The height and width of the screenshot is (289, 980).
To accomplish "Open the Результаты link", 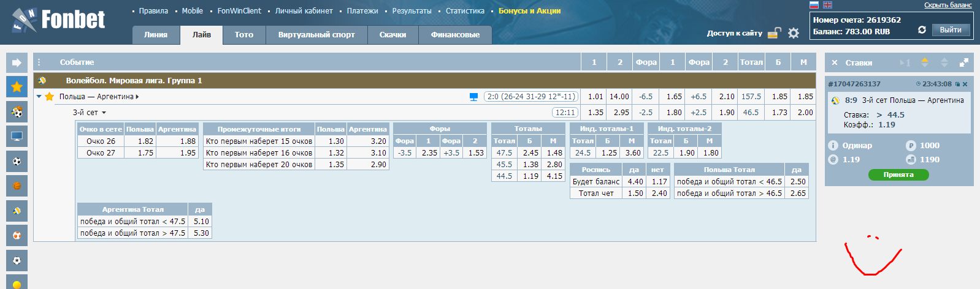I will pos(412,11).
